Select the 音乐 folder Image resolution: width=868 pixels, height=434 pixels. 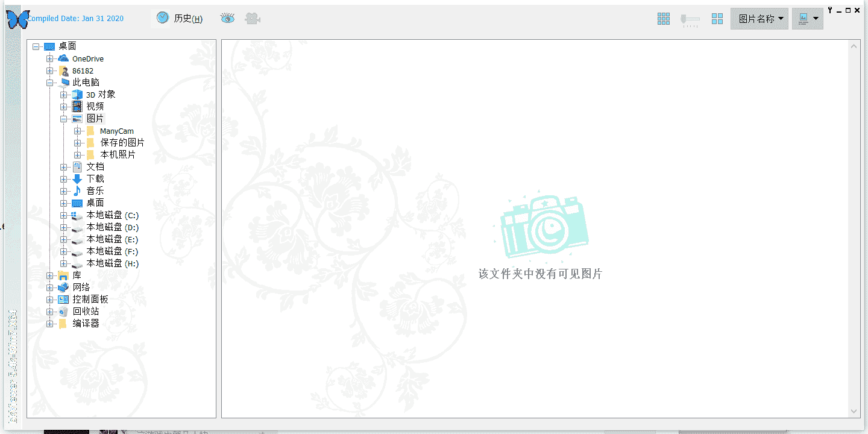tap(95, 191)
